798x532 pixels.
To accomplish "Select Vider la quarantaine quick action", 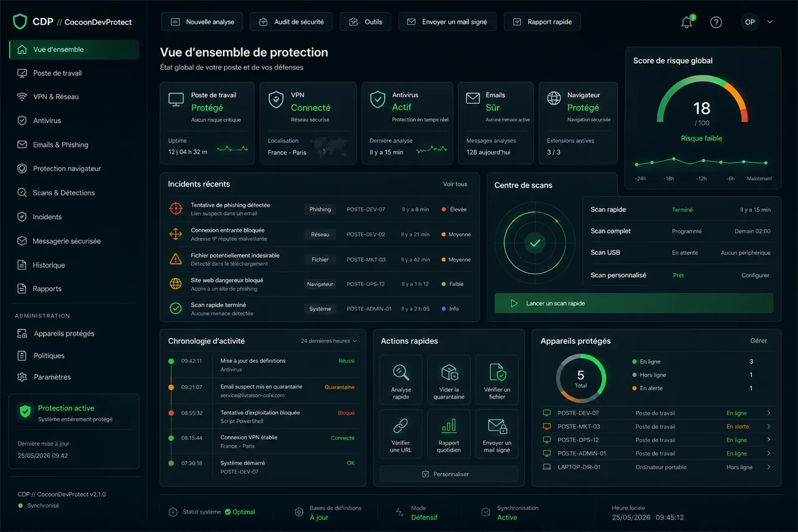I will click(x=449, y=380).
